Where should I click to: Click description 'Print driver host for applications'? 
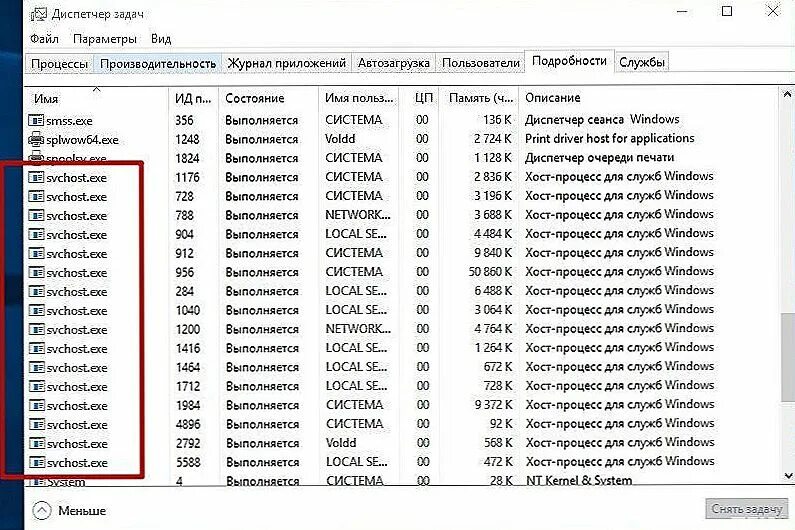tap(609, 138)
